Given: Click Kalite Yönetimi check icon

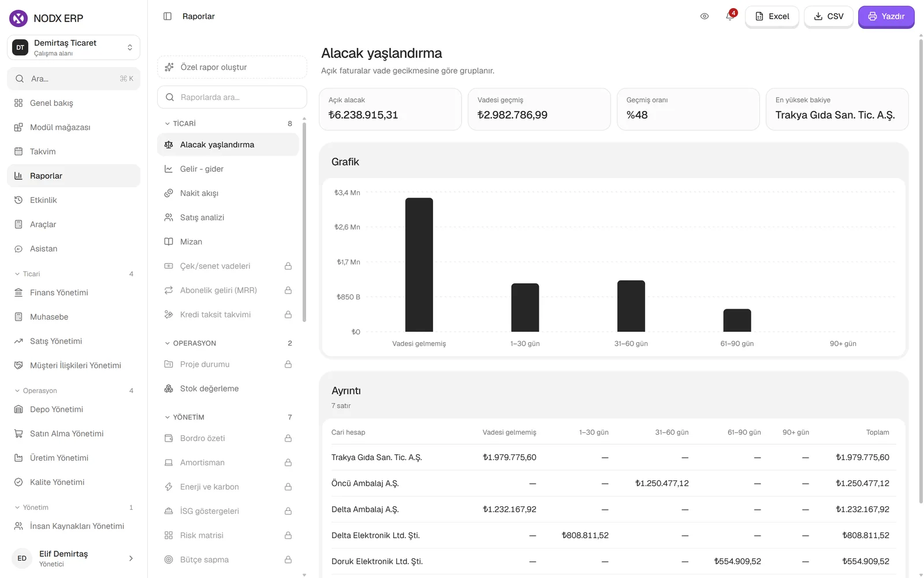Looking at the screenshot, I should 18,482.
